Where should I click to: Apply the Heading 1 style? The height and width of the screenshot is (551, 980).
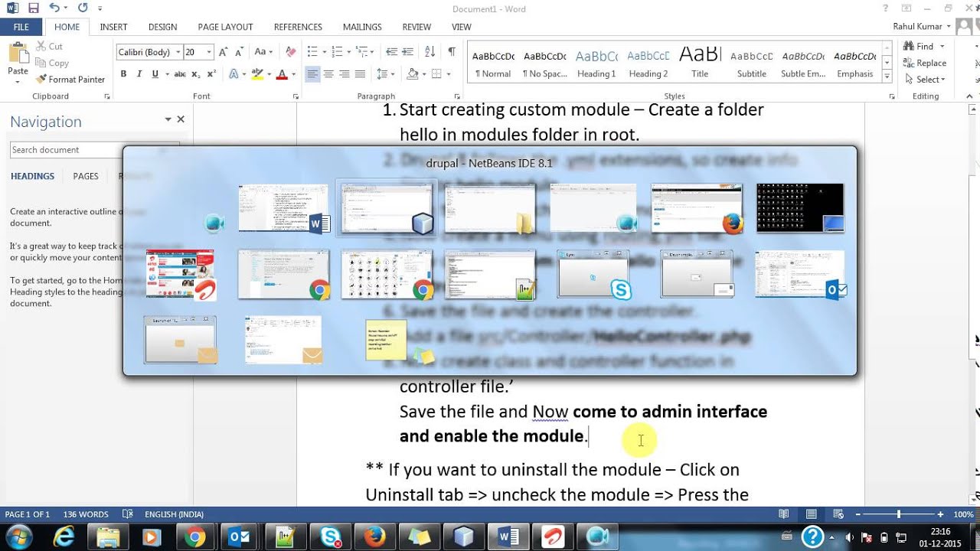point(596,64)
